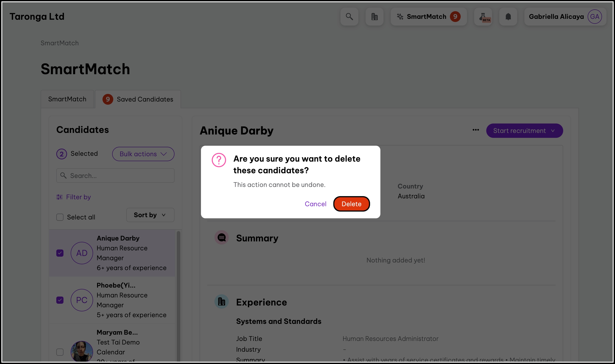Click the candidates Search input field
The height and width of the screenshot is (364, 615).
click(115, 176)
